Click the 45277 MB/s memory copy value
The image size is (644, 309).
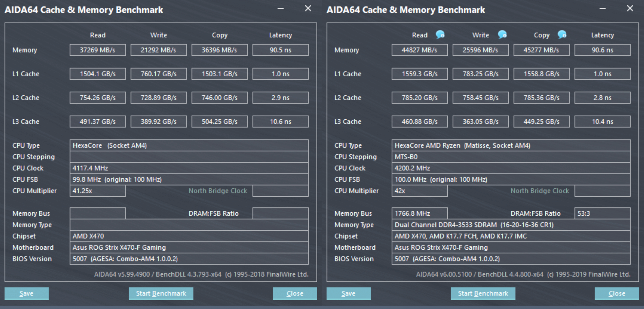tap(541, 50)
